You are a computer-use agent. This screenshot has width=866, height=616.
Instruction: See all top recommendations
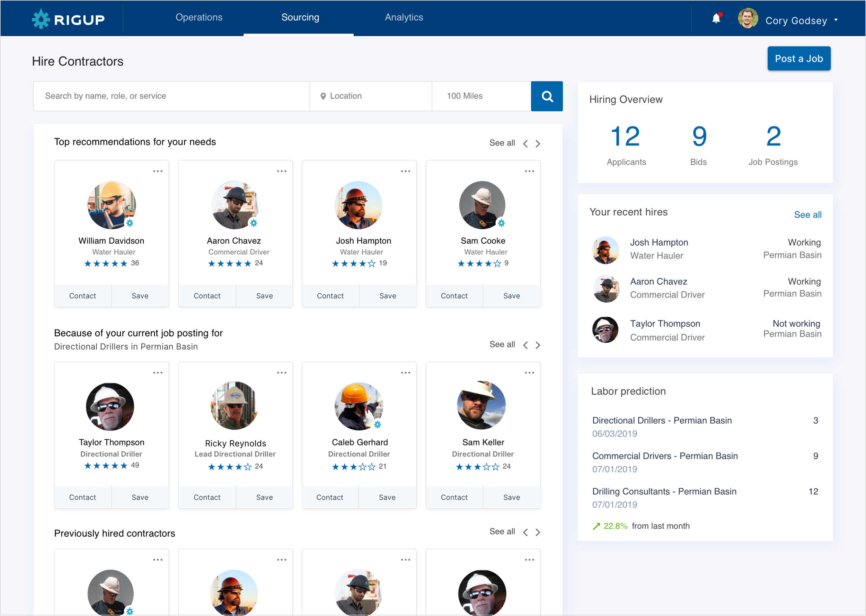(502, 143)
